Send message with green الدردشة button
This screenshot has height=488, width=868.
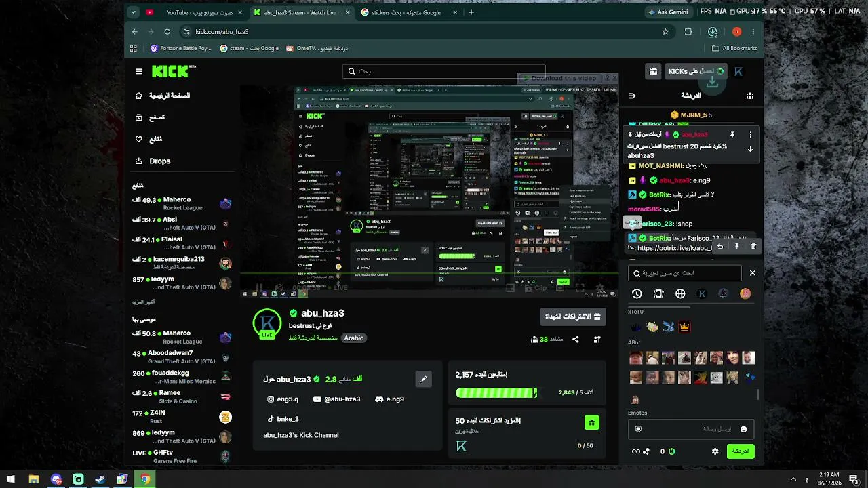(x=741, y=451)
